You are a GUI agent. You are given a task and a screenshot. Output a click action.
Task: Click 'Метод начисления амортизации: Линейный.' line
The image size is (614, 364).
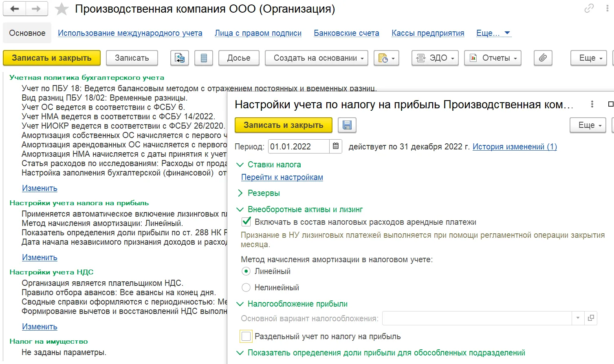pos(102,223)
